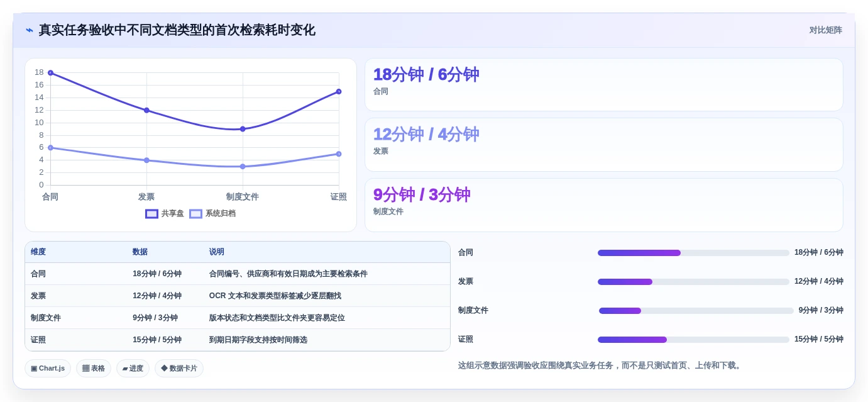
Task: Click the 共享盘 data point at 证照
Action: tap(339, 92)
